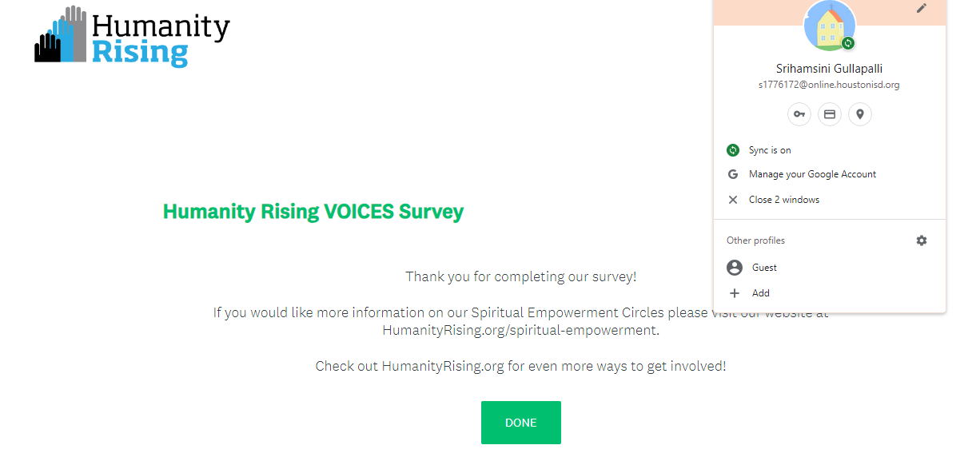
Task: Open manage profiles gear icon
Action: [x=922, y=240]
